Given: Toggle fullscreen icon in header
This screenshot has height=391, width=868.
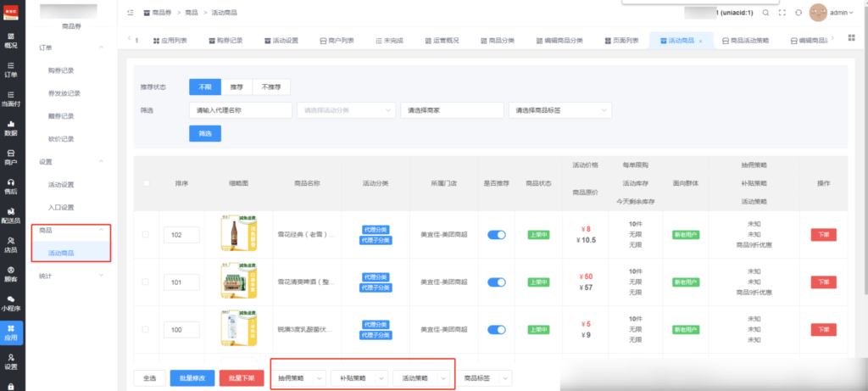Looking at the screenshot, I should point(782,12).
